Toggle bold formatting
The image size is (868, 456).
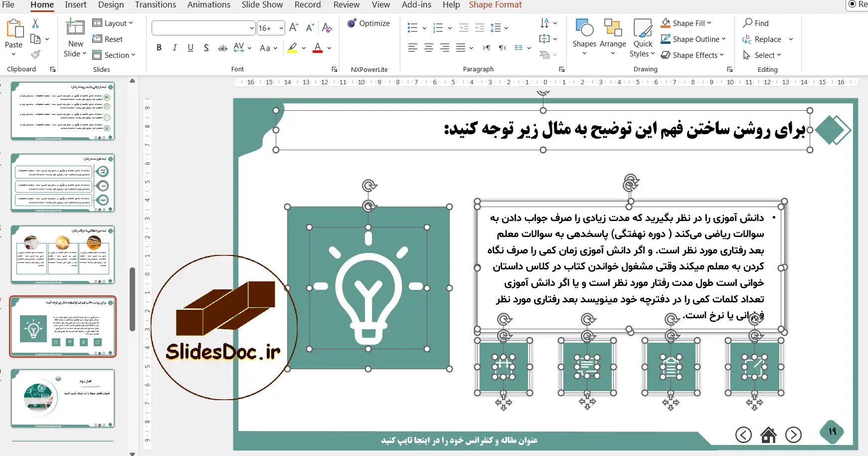click(159, 47)
